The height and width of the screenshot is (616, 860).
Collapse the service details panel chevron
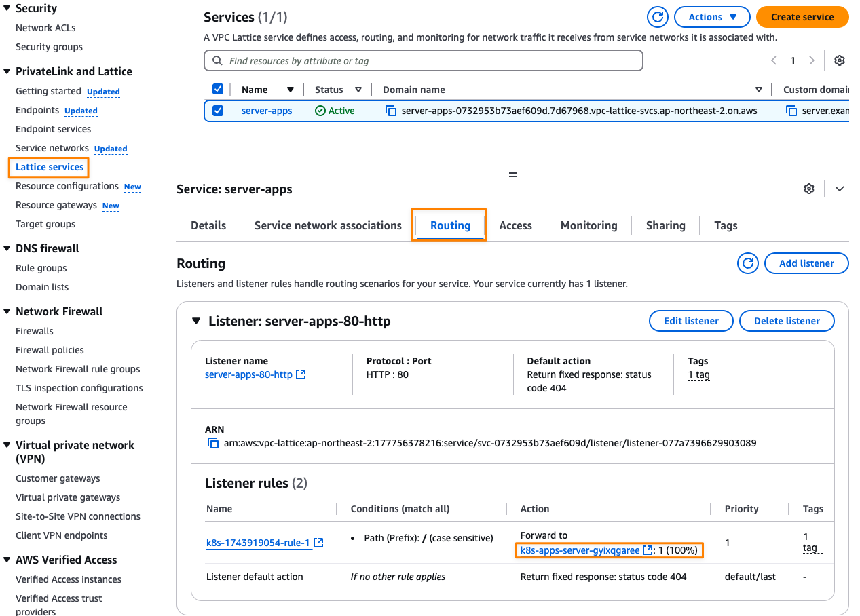[x=840, y=189]
